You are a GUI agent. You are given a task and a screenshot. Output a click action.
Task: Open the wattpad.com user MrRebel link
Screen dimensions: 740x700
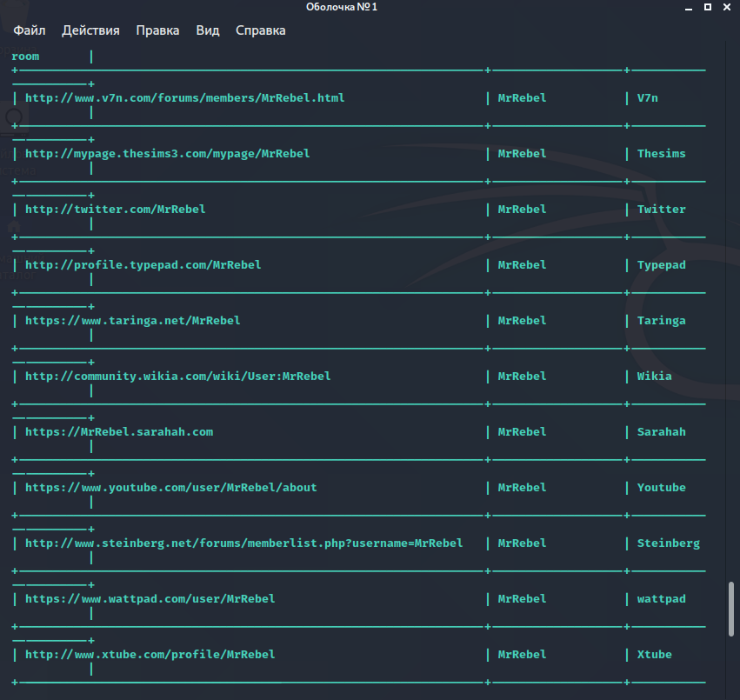tap(150, 599)
